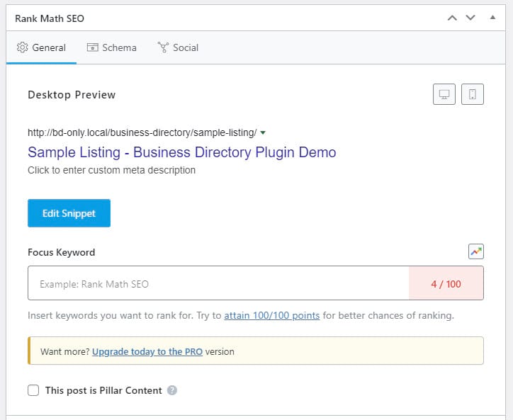Open Google Trends icon beside Focus Keyword
Screen dimensions: 513x420
tap(476, 251)
